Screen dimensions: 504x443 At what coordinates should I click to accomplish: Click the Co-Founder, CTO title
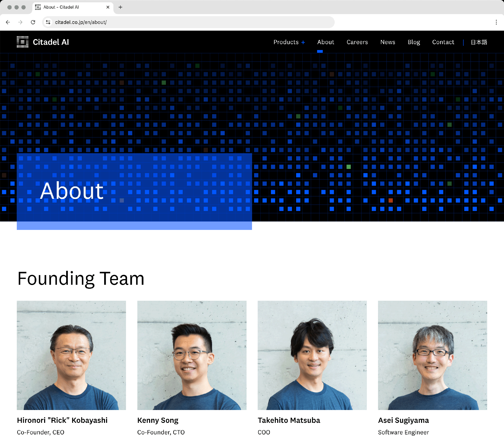(161, 432)
